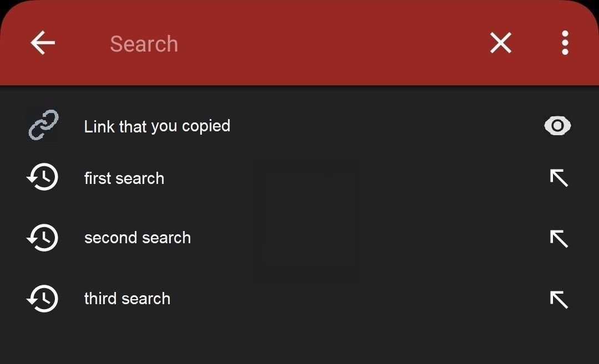
Task: Select the history icon beside first search
Action: pyautogui.click(x=42, y=177)
